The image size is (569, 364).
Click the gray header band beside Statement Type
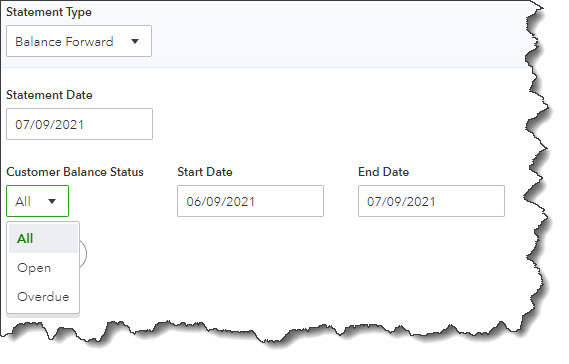coord(327,36)
